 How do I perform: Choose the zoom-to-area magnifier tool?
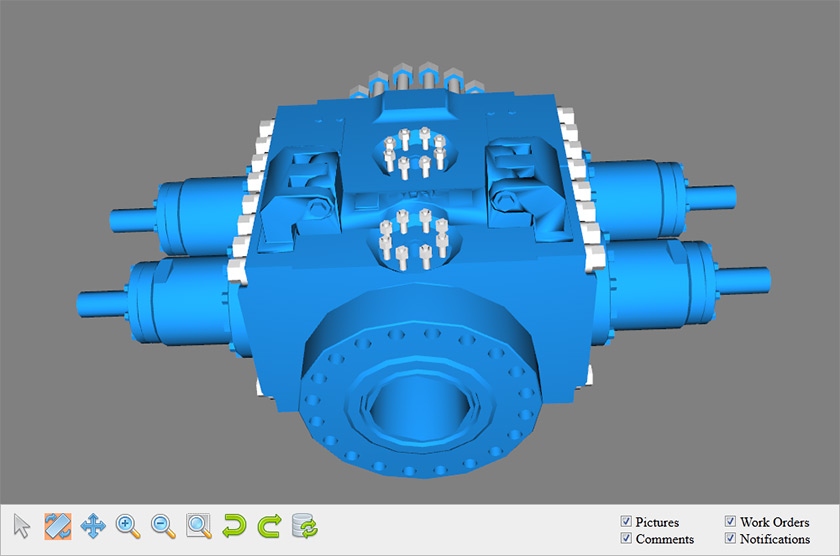tap(198, 526)
